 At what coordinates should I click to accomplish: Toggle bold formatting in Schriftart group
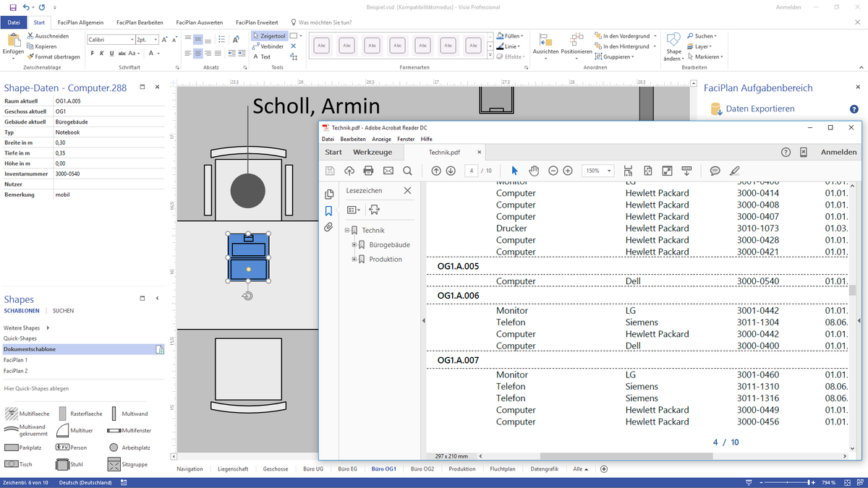(x=91, y=53)
